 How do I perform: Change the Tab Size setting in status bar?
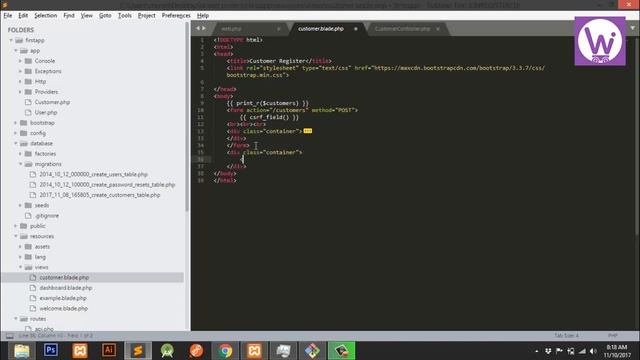coord(566,336)
